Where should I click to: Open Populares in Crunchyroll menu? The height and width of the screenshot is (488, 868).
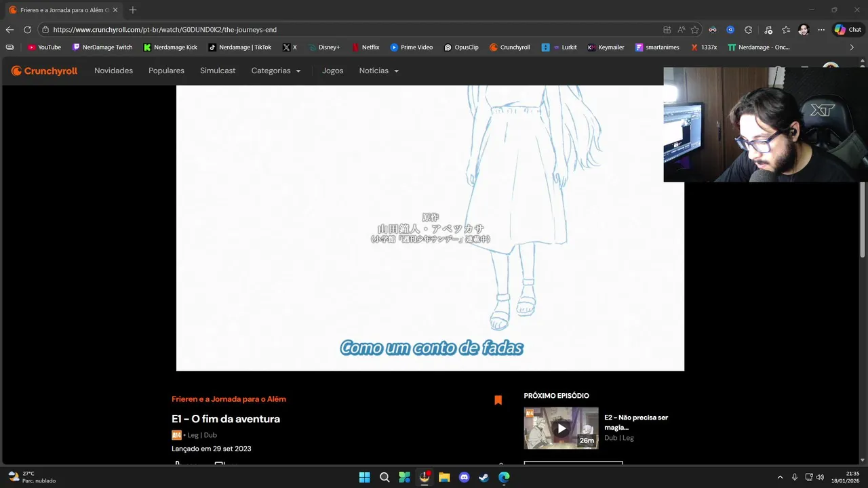coord(166,70)
